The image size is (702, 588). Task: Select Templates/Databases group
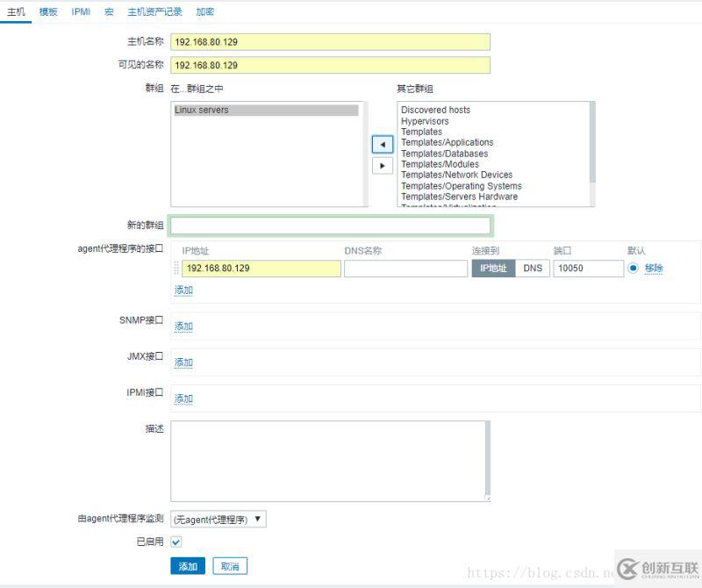[x=445, y=154]
